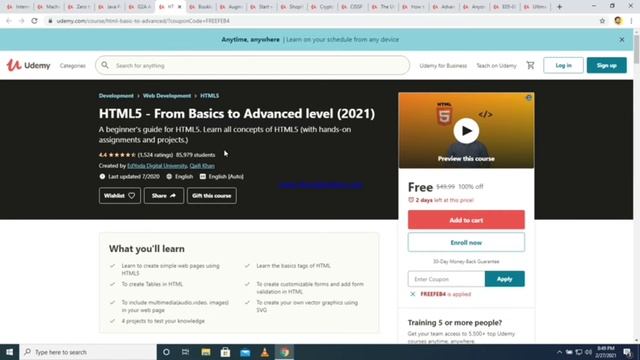Click the Windows taskbar search box
The height and width of the screenshot is (360, 640).
[88, 352]
